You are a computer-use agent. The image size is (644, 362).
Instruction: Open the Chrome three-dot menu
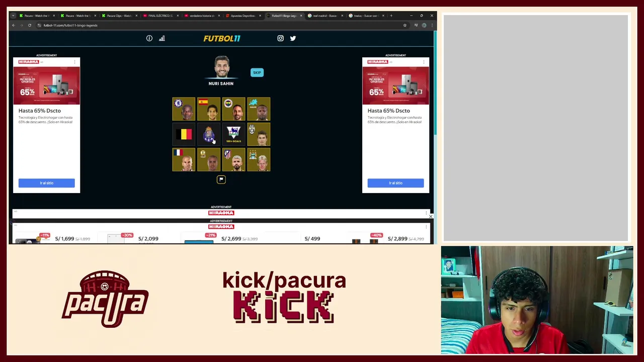432,25
